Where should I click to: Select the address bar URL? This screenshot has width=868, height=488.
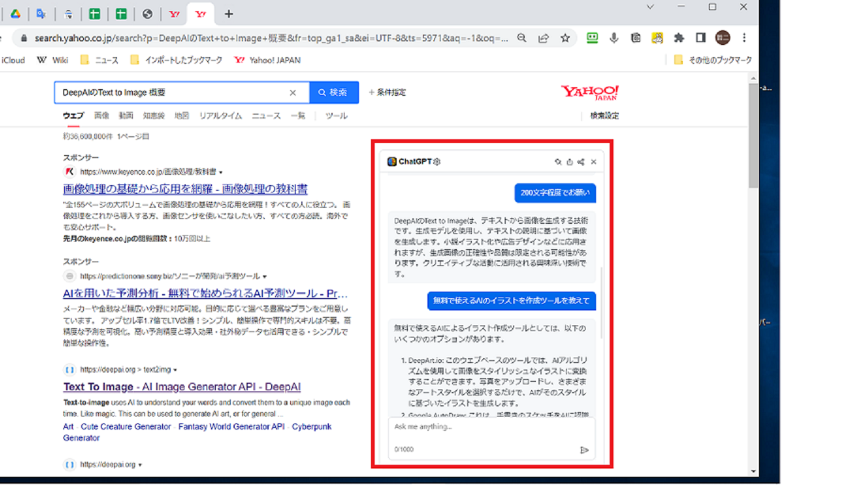pos(271,38)
